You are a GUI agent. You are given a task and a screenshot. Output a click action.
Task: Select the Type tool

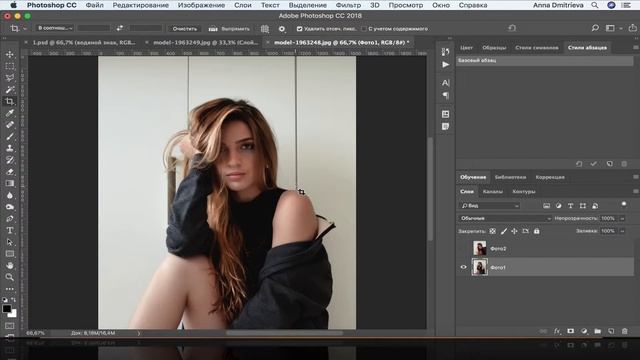10,230
